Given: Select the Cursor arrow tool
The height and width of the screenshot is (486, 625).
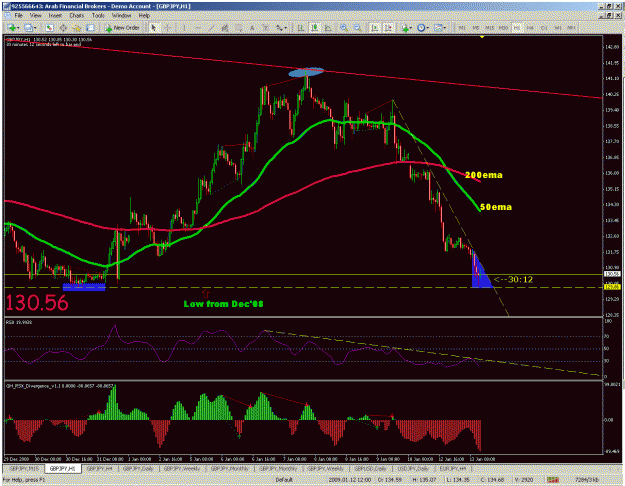Looking at the screenshot, I should tap(153, 28).
